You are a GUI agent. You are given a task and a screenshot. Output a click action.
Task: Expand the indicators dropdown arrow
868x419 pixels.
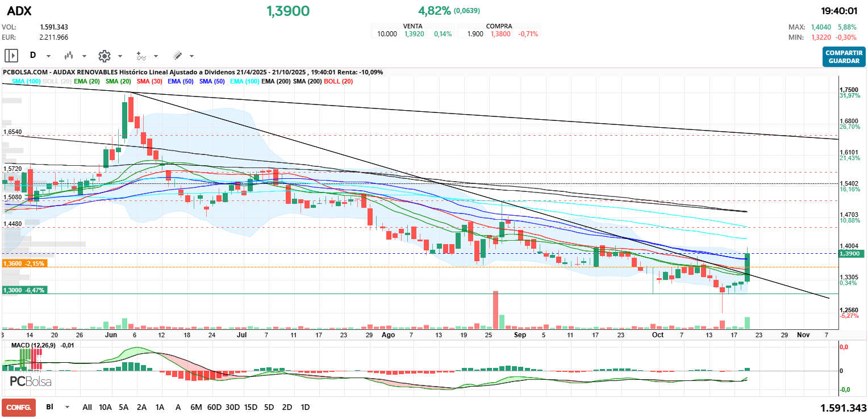tap(156, 56)
